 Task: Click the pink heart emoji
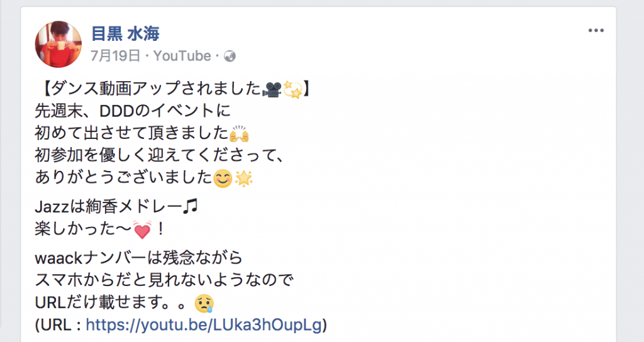tap(143, 230)
